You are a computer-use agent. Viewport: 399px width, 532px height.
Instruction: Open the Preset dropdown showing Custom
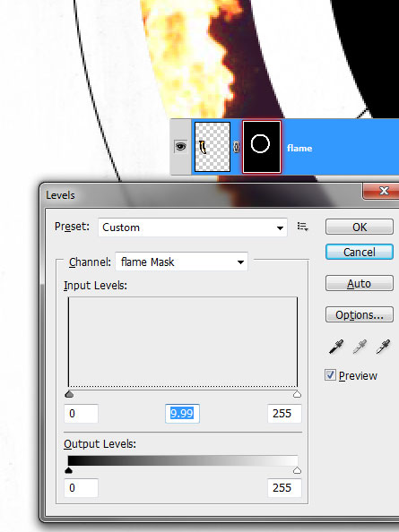(193, 227)
